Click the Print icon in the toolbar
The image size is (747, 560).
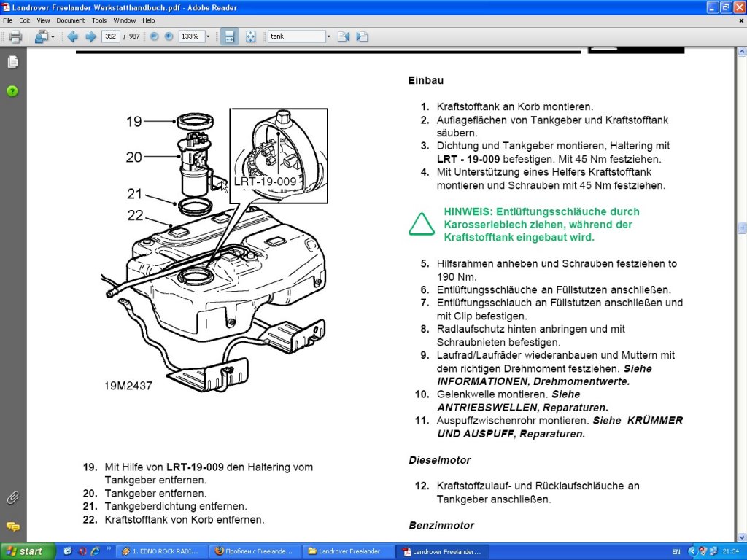[x=15, y=36]
